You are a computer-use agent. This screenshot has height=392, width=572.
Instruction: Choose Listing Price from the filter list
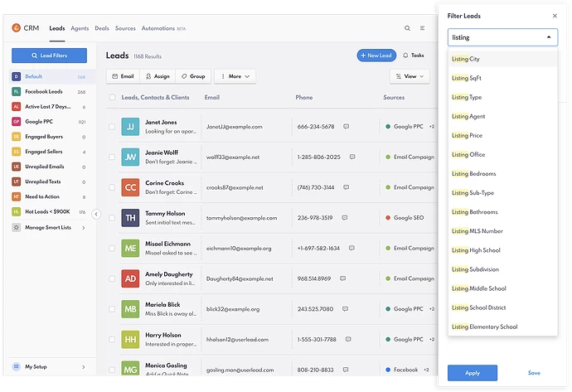pos(467,136)
